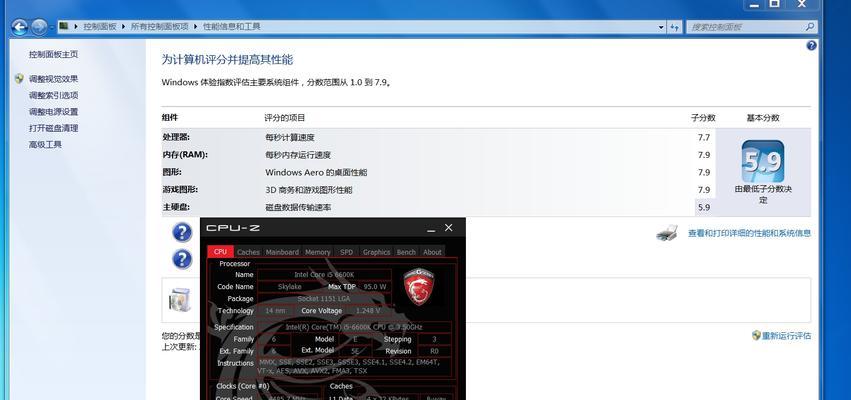The height and width of the screenshot is (400, 851).
Task: Click the 主硬盘 row subscore 5.9
Action: (704, 207)
